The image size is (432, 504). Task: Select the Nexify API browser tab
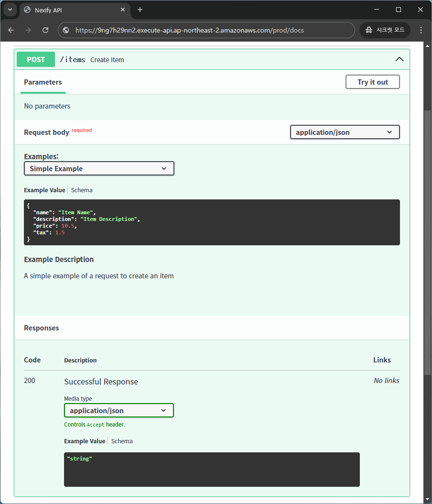coord(76,10)
